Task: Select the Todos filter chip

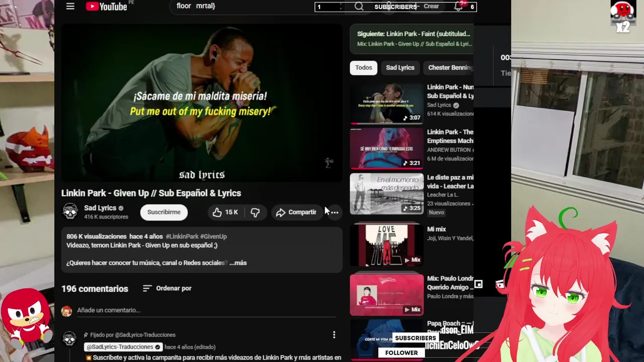Action: pyautogui.click(x=364, y=67)
